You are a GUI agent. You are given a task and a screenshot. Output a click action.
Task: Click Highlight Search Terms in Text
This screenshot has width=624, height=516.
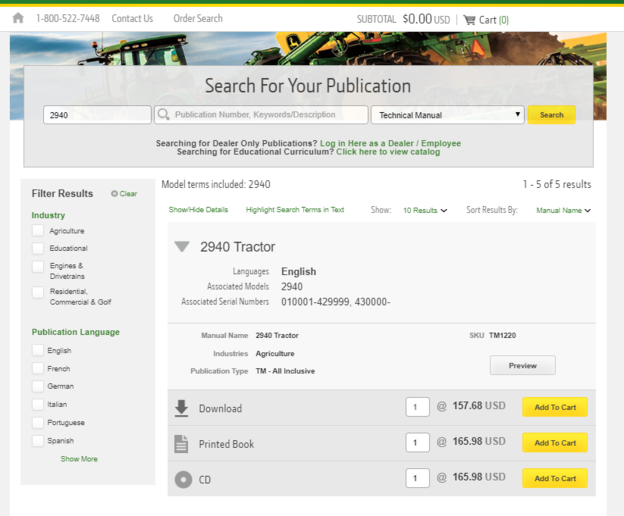(295, 210)
